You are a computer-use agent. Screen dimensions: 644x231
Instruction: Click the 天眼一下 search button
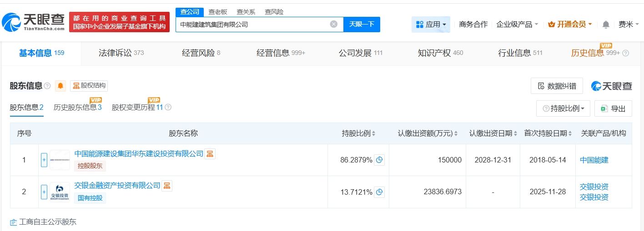[362, 25]
